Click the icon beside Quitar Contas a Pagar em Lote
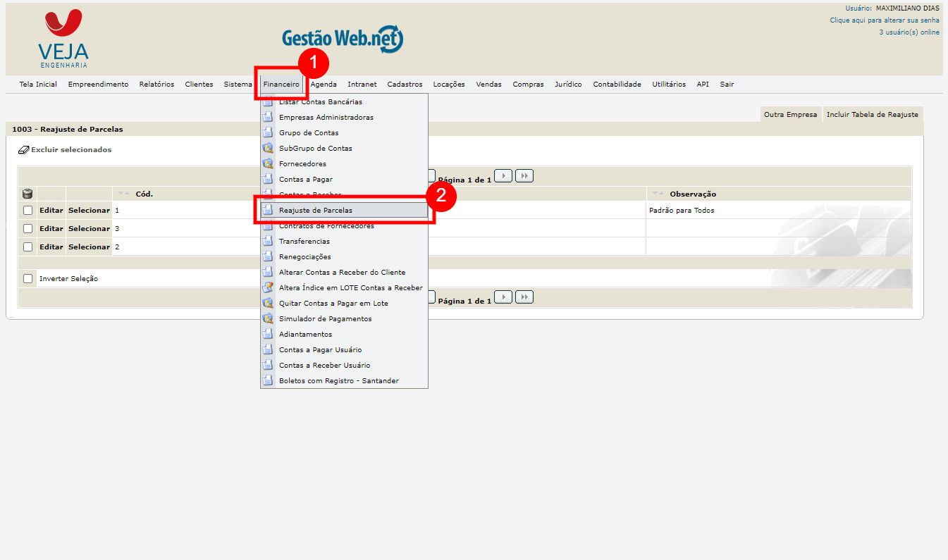 tap(268, 304)
